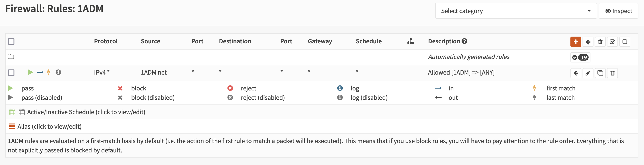Click the green pass icon on the IPv4 rule
644x165 pixels.
(30, 72)
